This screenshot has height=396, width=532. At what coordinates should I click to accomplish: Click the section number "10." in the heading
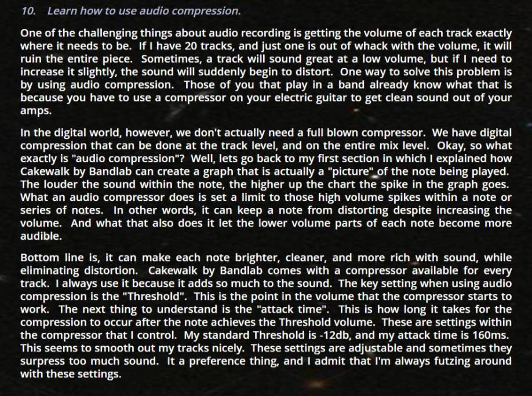point(29,11)
